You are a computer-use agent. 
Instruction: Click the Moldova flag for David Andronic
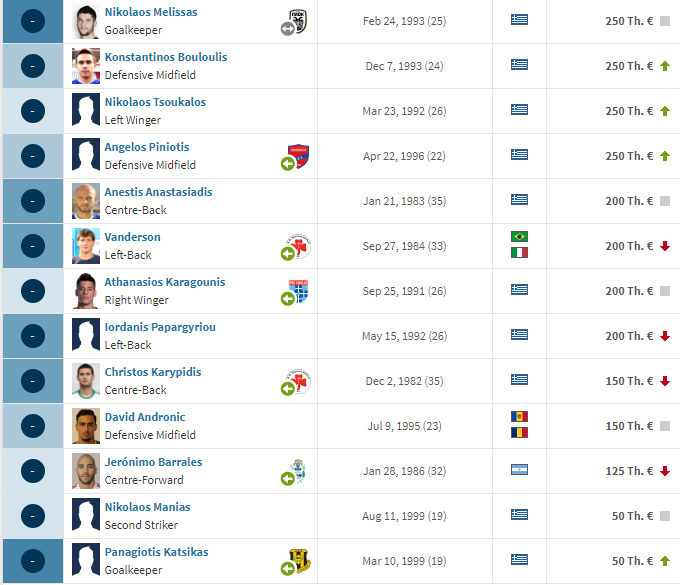tap(519, 416)
